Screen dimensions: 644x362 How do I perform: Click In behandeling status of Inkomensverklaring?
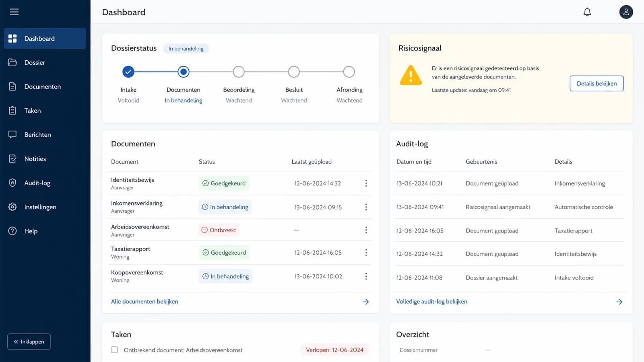225,207
